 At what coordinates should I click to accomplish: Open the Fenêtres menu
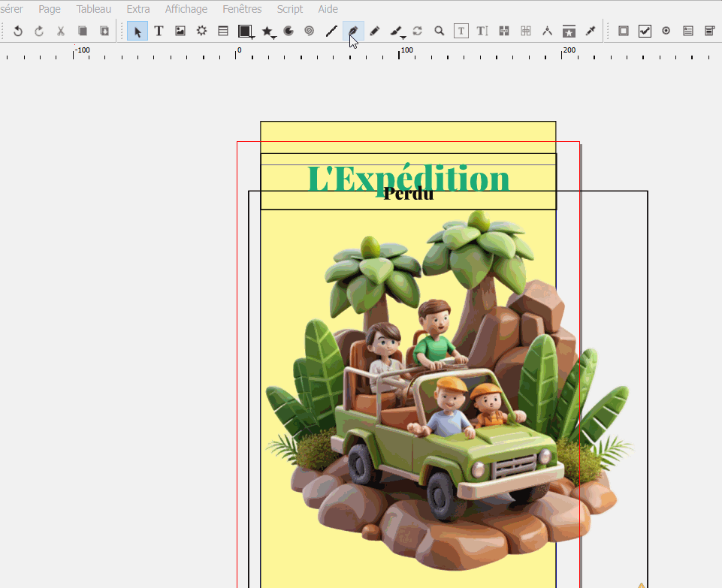(x=242, y=9)
